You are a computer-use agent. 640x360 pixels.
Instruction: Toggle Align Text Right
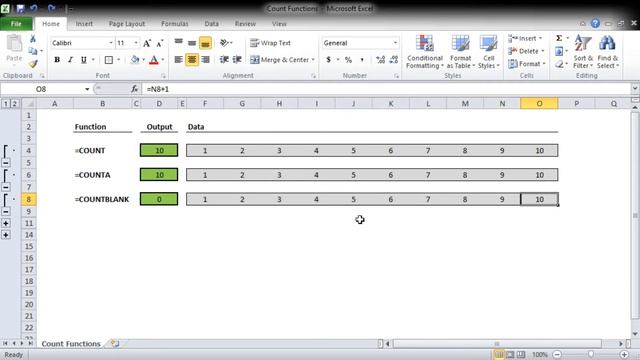tap(205, 60)
